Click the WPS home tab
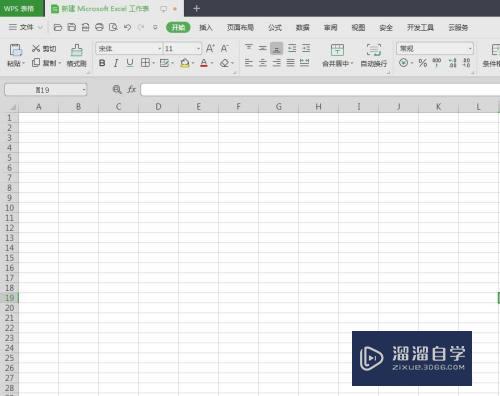 point(21,8)
